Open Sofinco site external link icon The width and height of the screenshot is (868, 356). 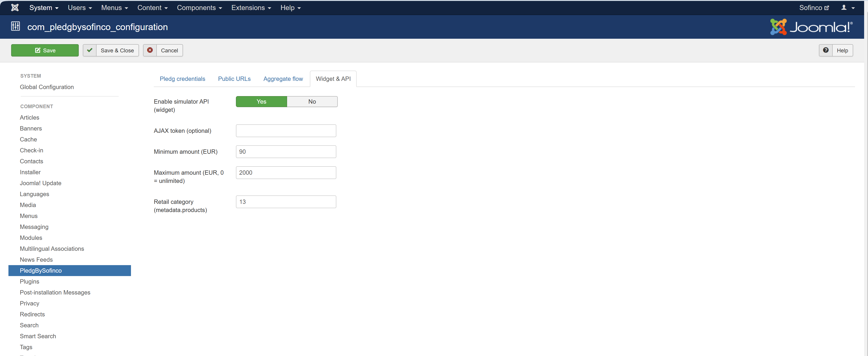826,8
